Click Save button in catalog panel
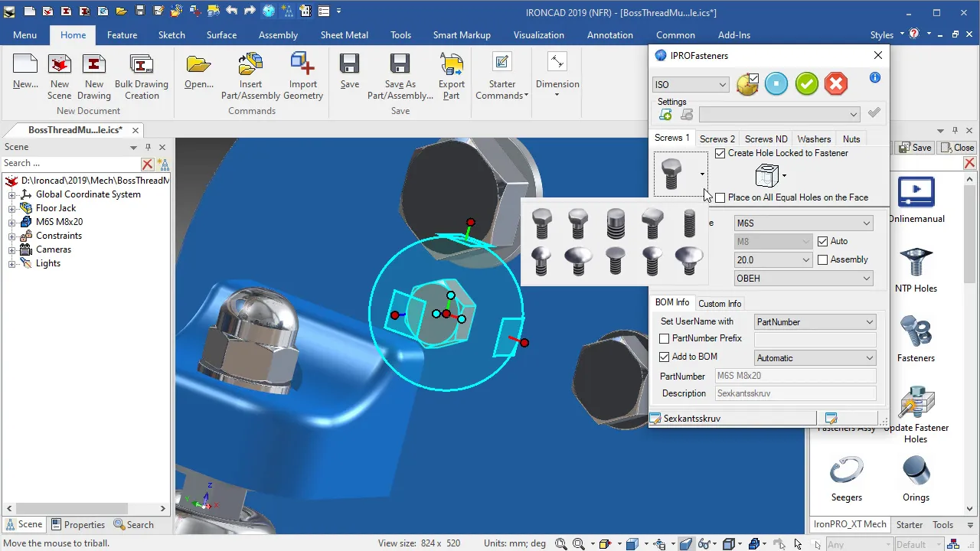Image resolution: width=980 pixels, height=551 pixels. coord(915,148)
